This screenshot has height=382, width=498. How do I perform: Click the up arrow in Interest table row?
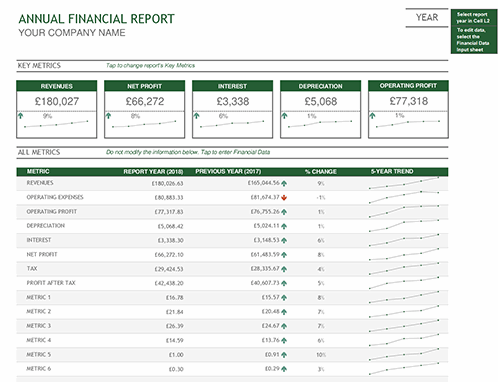[284, 240]
